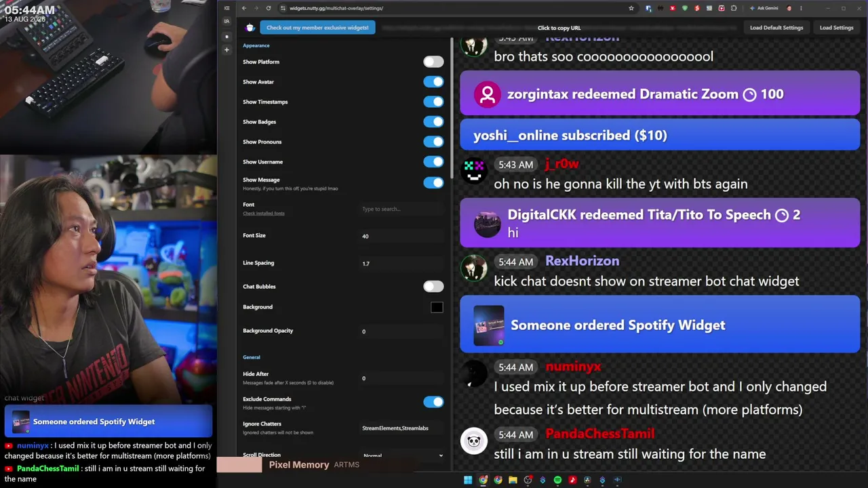Image resolution: width=868 pixels, height=488 pixels.
Task: Expand the Scroll Direction dropdown
Action: (403, 456)
